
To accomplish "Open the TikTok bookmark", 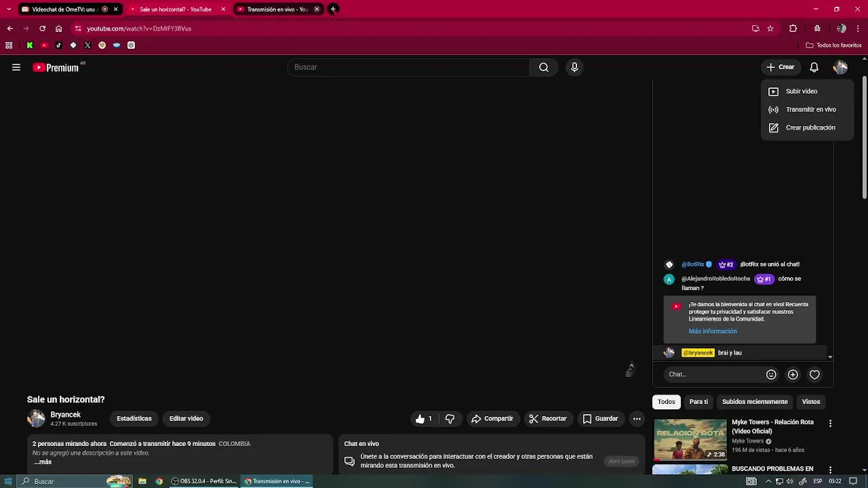I will click(x=59, y=45).
